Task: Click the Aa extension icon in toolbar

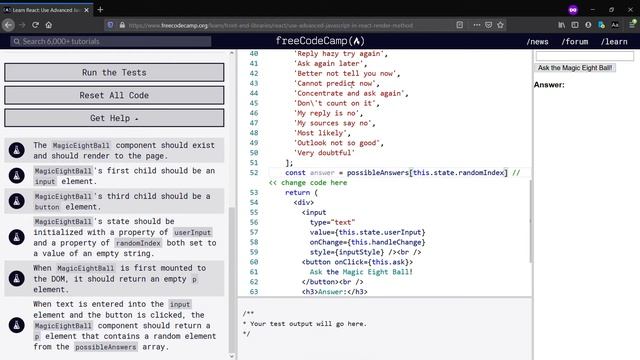Action: coord(615,25)
